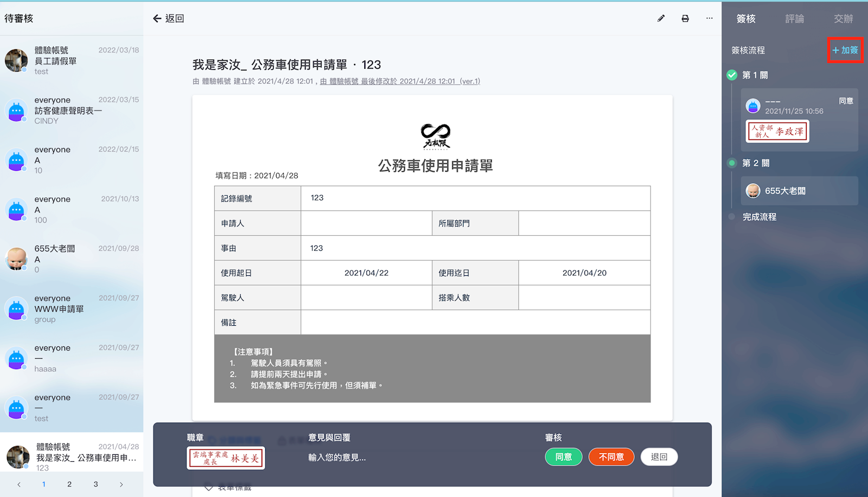Jump to page 2 of list
The image size is (868, 497).
pos(69,485)
